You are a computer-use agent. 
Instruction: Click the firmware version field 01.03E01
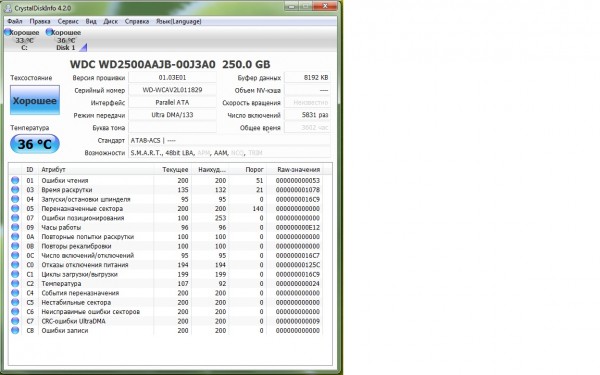172,77
